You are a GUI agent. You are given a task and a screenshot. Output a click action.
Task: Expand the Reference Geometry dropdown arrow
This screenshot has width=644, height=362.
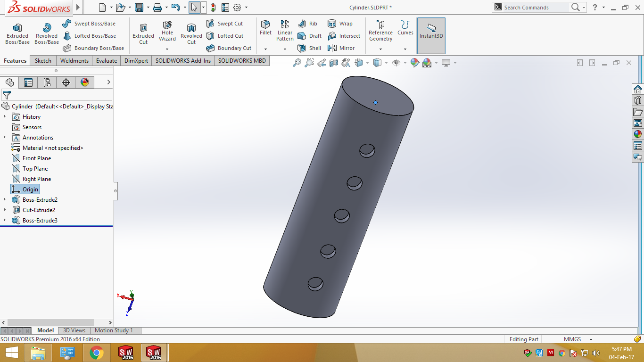click(380, 49)
